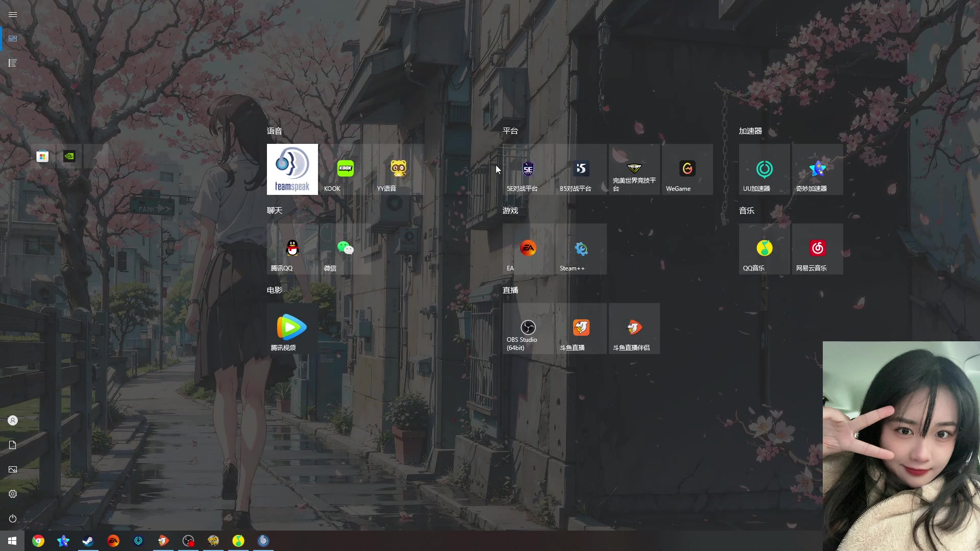Open the OBS Studio (64bit) tile
980x551 pixels.
point(528,329)
